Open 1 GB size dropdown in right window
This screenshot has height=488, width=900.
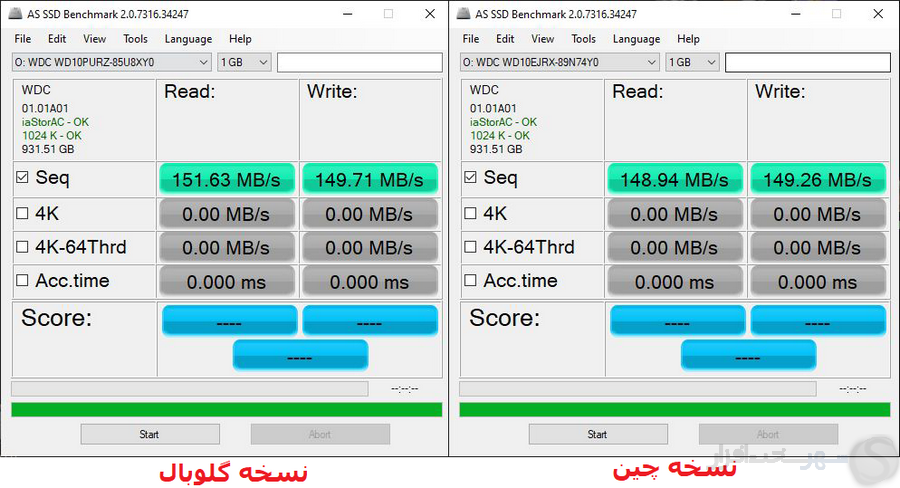point(692,62)
